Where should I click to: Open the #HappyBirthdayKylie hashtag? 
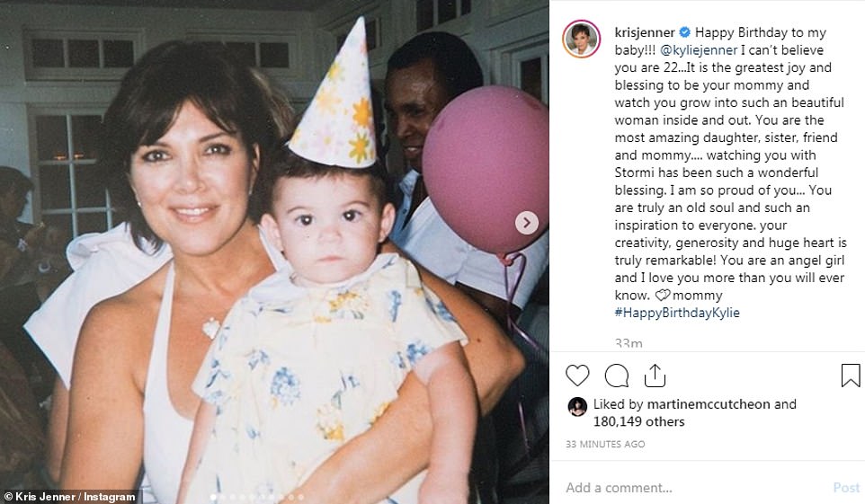(x=677, y=313)
